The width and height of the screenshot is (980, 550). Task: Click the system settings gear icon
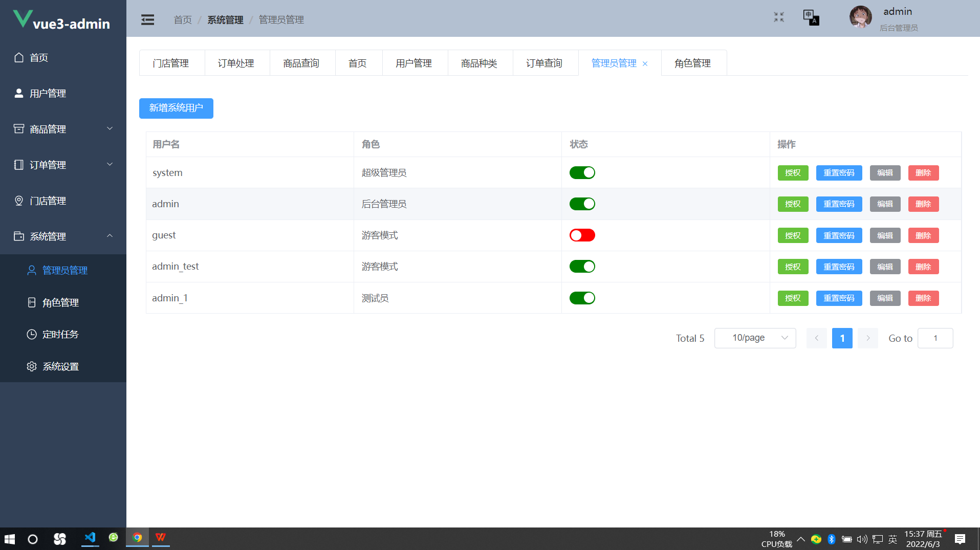(32, 366)
